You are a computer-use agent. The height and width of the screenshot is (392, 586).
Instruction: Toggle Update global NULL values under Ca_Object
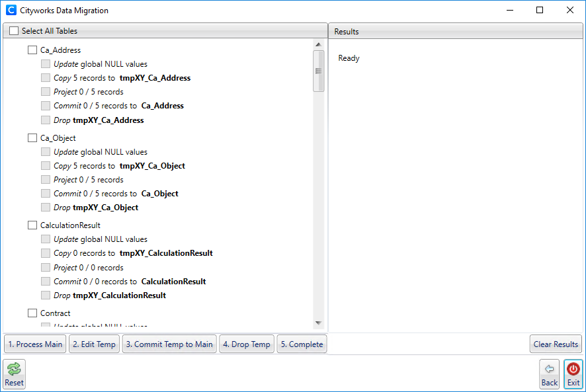[46, 152]
